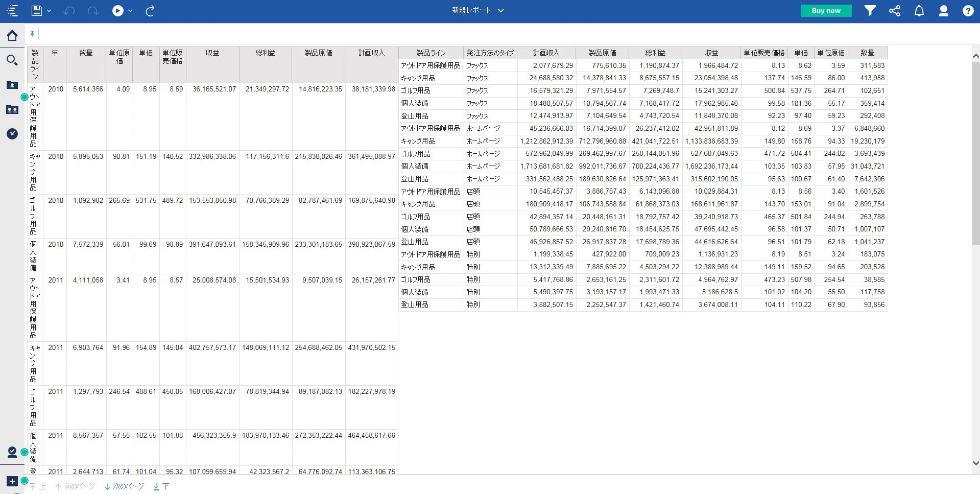Click the New plus icon in sidebar

(x=12, y=481)
